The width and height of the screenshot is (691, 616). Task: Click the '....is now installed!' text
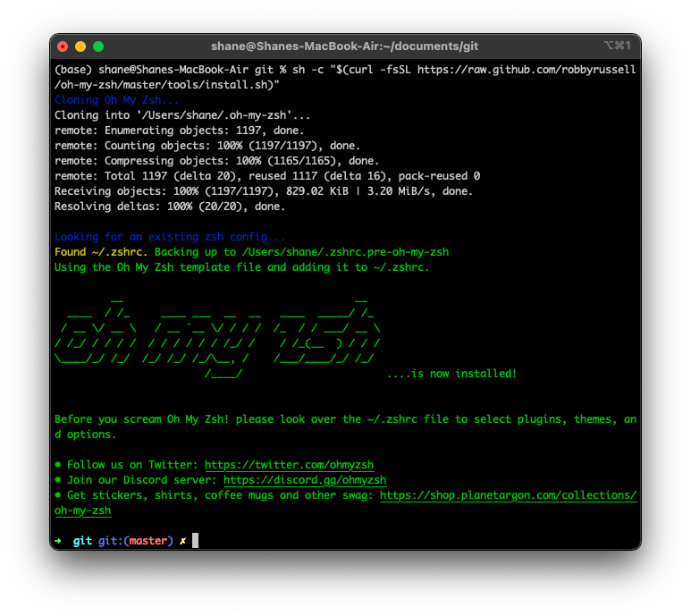click(451, 374)
